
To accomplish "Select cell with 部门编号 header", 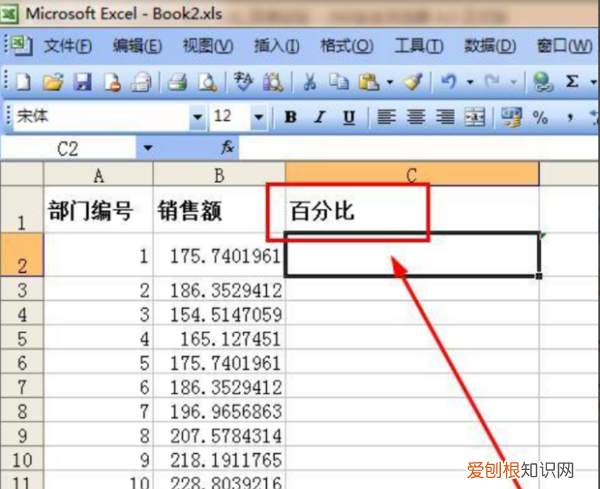I will 98,210.
